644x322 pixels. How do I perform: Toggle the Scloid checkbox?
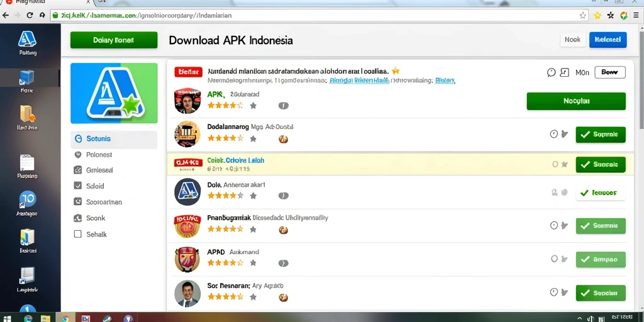77,186
